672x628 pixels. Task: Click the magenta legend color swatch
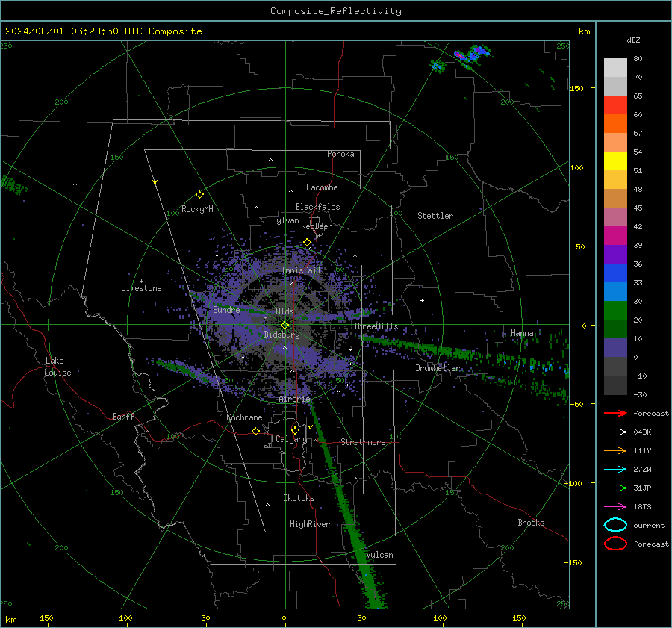[615, 236]
